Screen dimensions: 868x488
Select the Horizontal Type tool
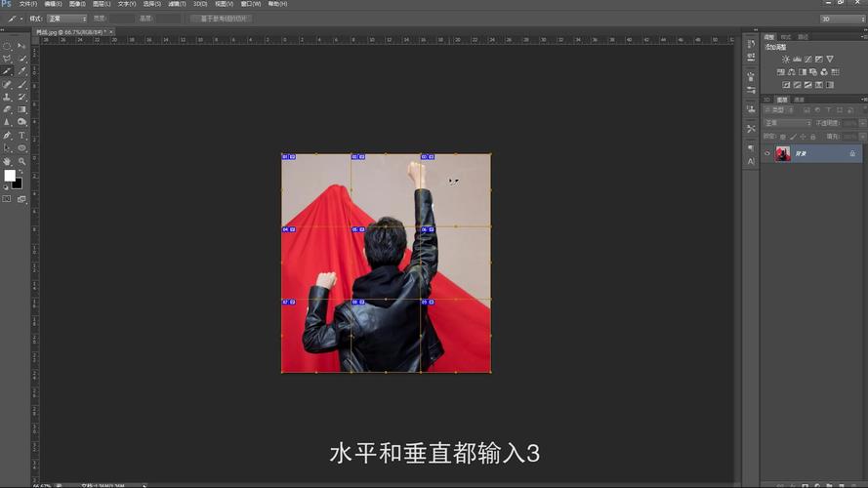[21, 135]
